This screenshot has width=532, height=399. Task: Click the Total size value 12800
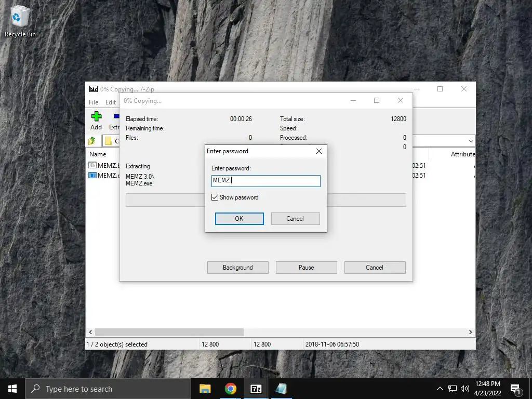pyautogui.click(x=398, y=119)
